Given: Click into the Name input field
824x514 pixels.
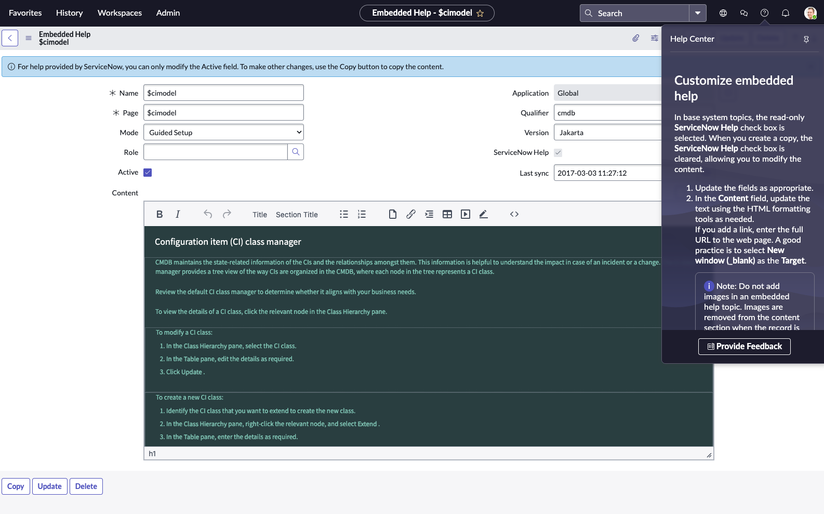Looking at the screenshot, I should pyautogui.click(x=223, y=93).
